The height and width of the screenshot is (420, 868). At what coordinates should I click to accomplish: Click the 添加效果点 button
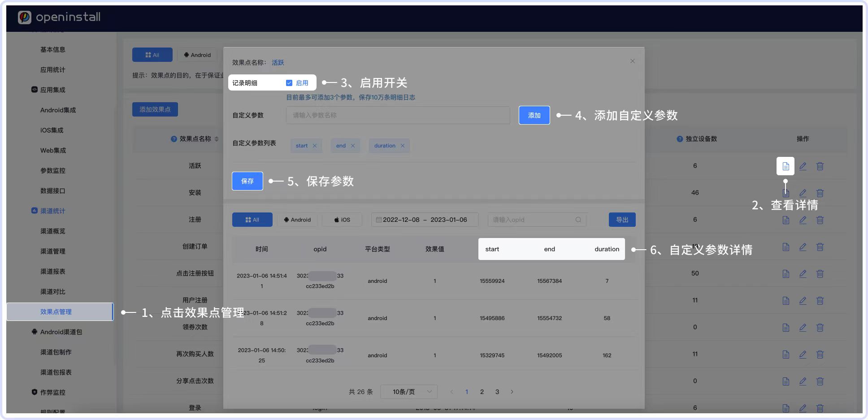[x=155, y=109]
